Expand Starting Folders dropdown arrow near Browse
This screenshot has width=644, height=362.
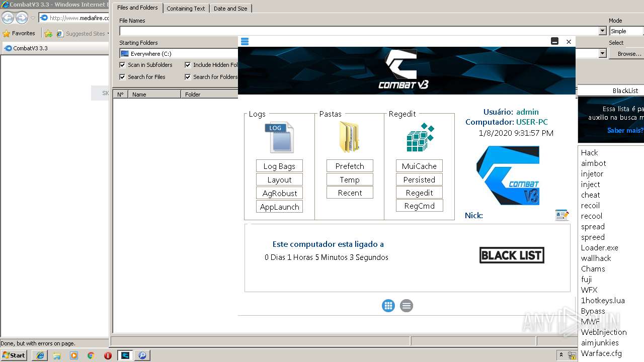(x=602, y=53)
